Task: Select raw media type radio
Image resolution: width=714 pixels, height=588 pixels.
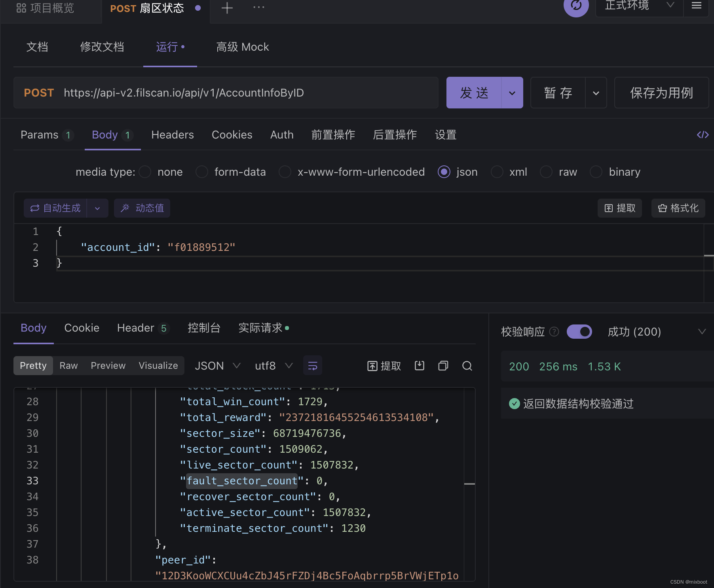Action: coord(546,172)
